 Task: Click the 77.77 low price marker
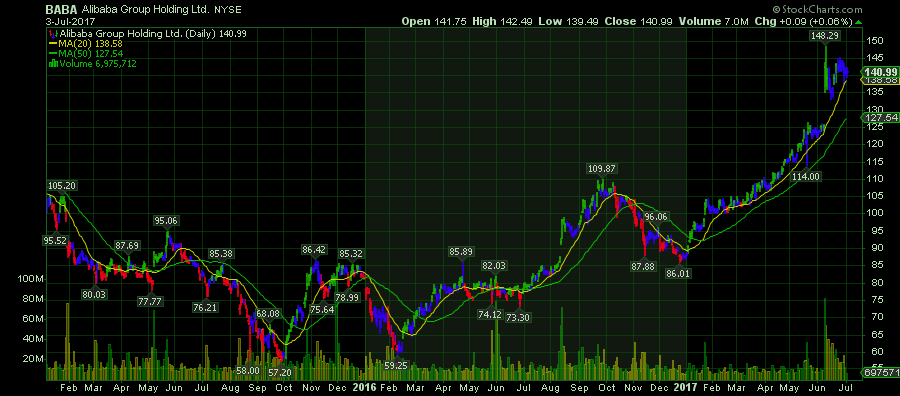[x=150, y=302]
